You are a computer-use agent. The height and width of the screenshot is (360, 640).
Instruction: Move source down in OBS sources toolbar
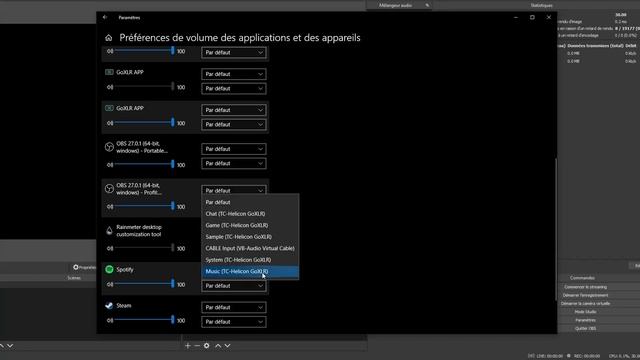coord(227,346)
